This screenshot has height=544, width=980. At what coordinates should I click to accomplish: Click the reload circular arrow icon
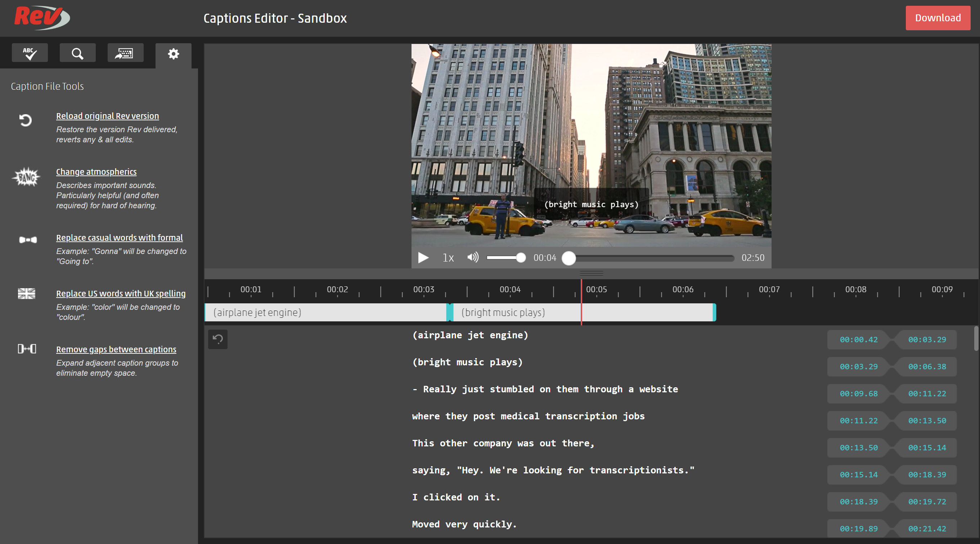tap(26, 120)
